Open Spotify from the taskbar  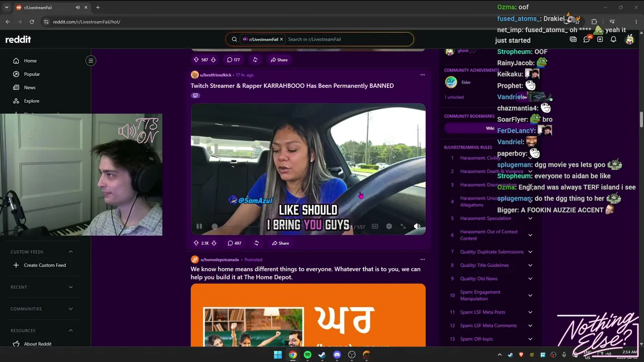click(307, 355)
